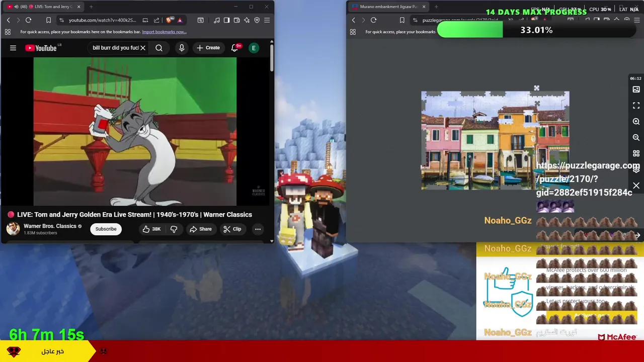644x362 pixels.
Task: Open the YouTube Create menu
Action: [x=208, y=48]
